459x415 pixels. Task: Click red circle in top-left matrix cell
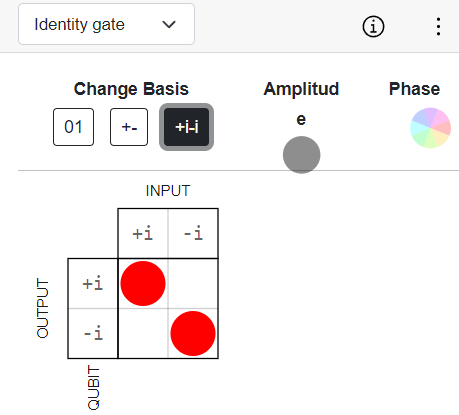pyautogui.click(x=143, y=283)
